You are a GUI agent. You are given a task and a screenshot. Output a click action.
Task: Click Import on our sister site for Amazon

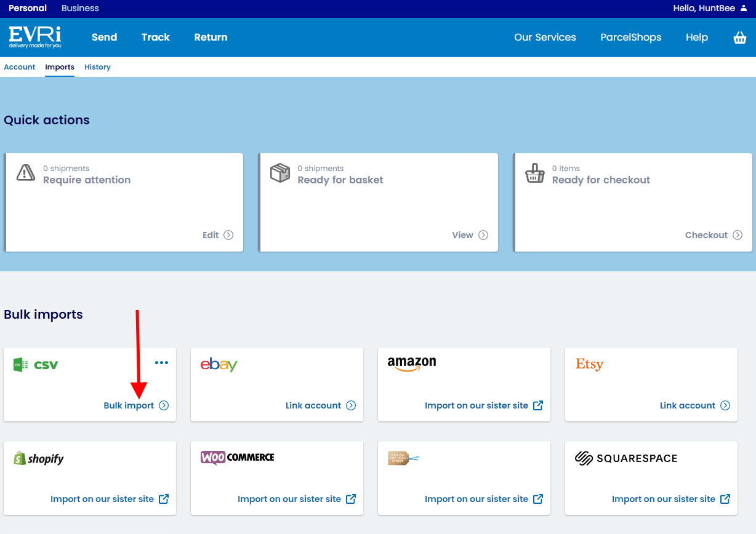tap(477, 405)
